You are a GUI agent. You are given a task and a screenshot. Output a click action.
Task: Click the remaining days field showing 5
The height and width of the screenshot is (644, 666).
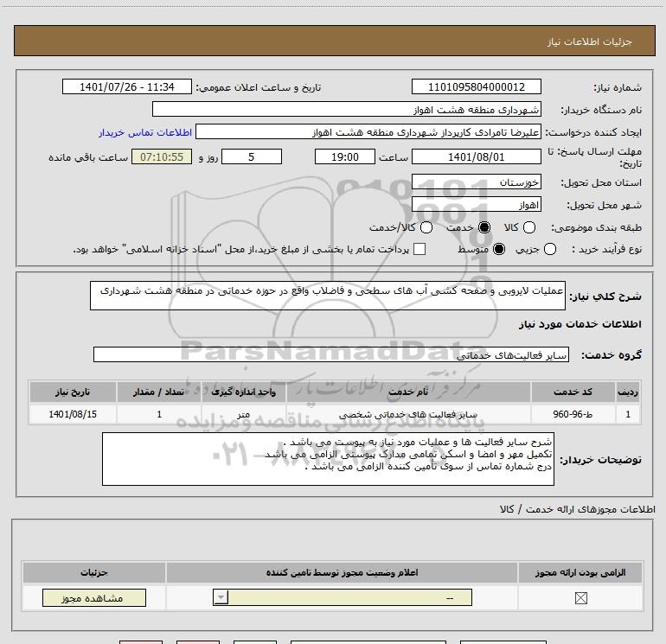click(x=252, y=156)
